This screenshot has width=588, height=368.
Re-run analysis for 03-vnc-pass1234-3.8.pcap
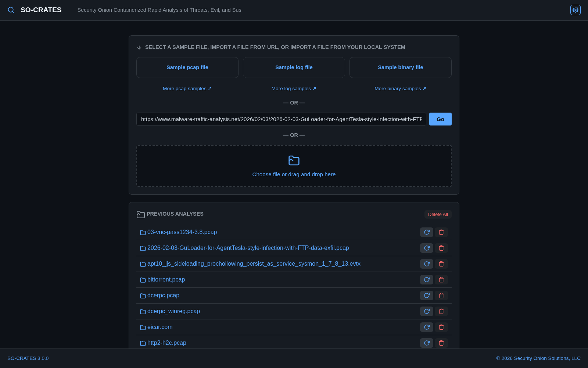427,232
